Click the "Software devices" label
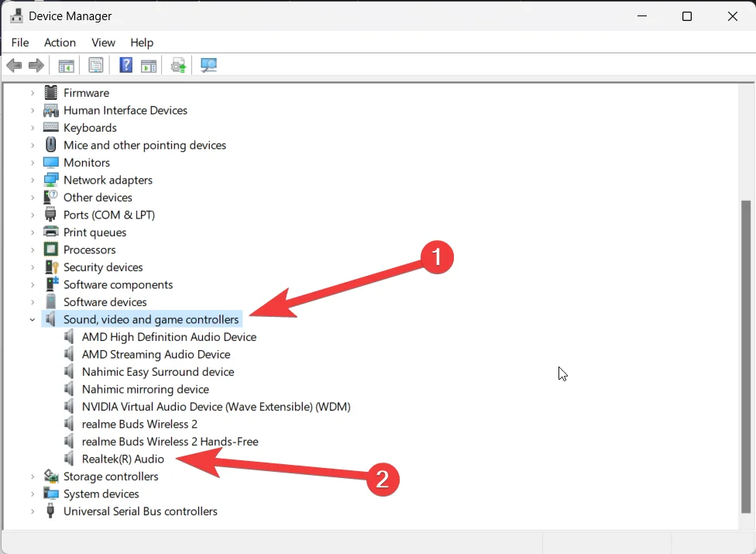The image size is (756, 554). click(x=105, y=302)
